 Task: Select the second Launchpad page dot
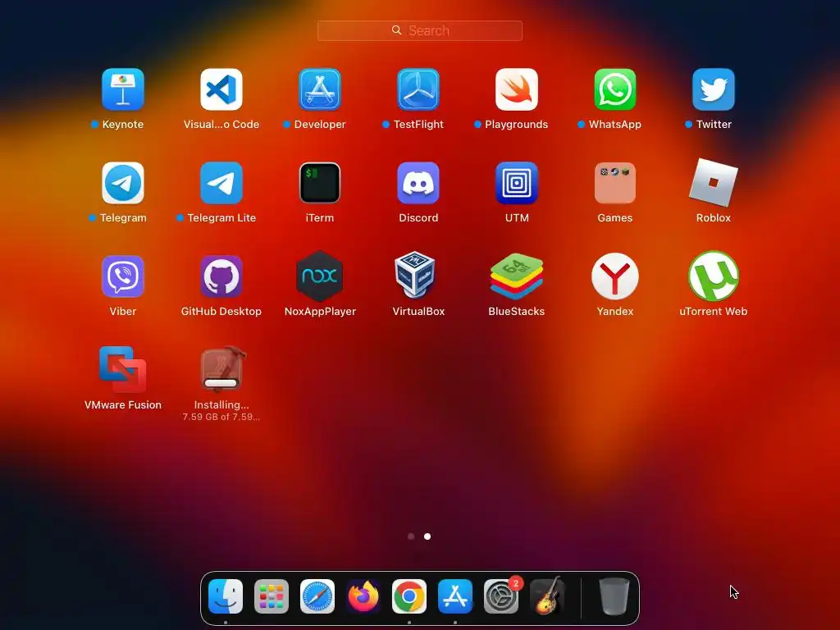click(x=427, y=536)
